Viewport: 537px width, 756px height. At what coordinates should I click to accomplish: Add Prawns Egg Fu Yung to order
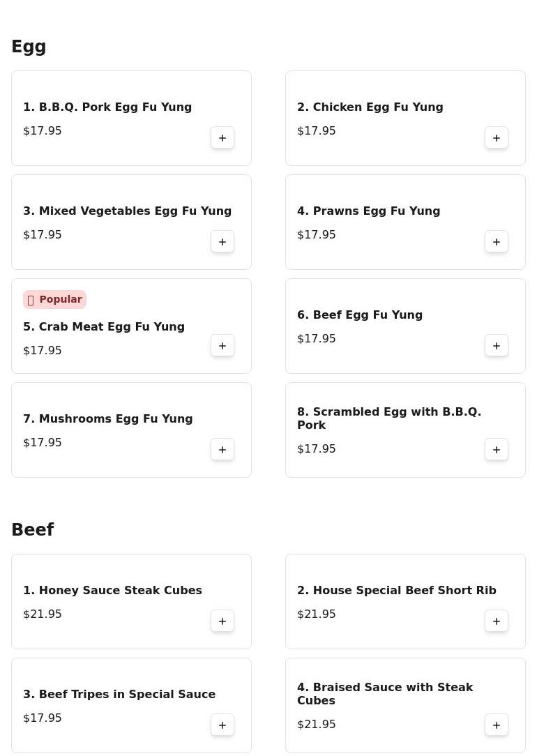496,242
